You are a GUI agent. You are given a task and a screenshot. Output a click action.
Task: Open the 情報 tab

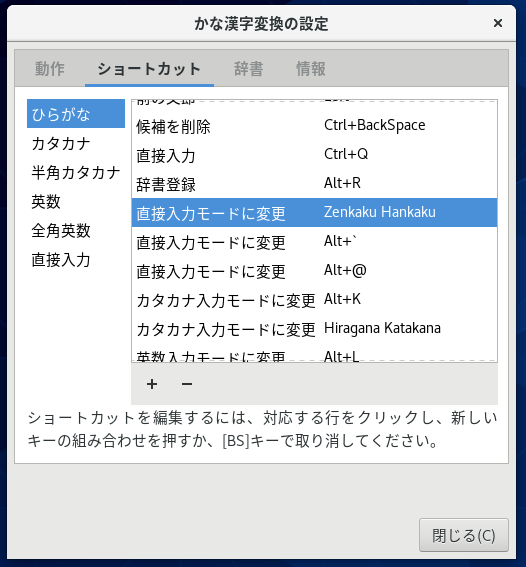(x=311, y=69)
